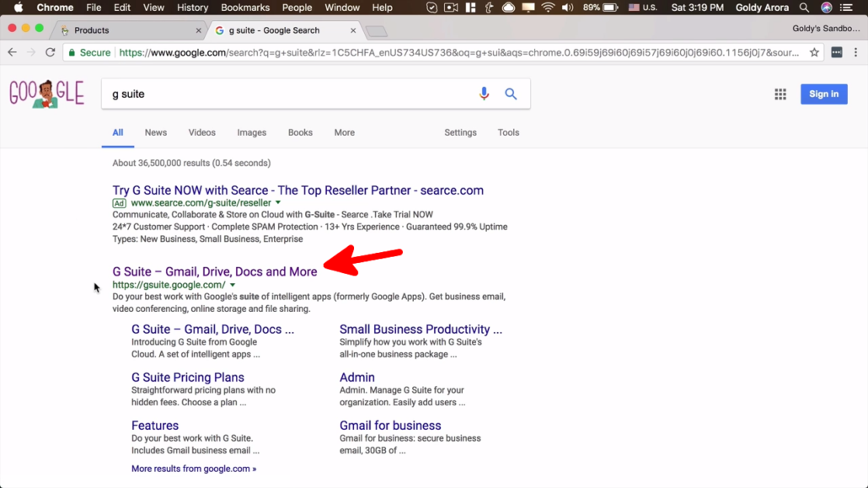Open G Suite – Gmail, Drive, Docs and More
Image resolution: width=868 pixels, height=488 pixels.
(x=215, y=271)
